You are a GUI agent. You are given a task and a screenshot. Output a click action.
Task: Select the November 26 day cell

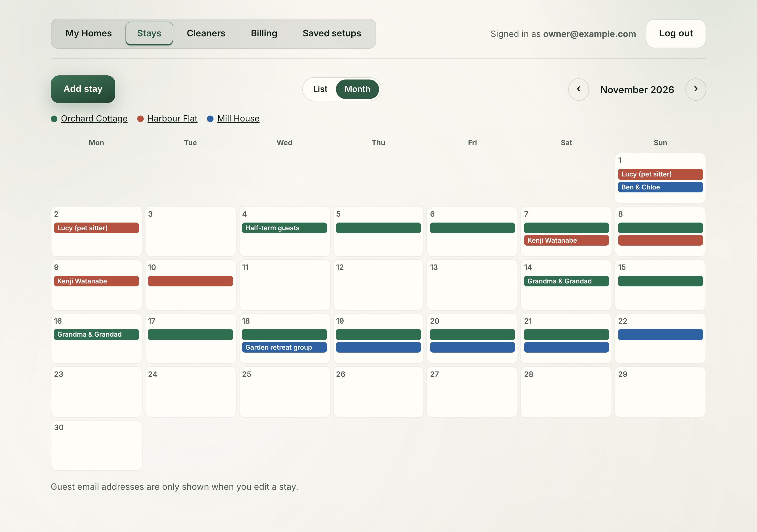coord(378,392)
